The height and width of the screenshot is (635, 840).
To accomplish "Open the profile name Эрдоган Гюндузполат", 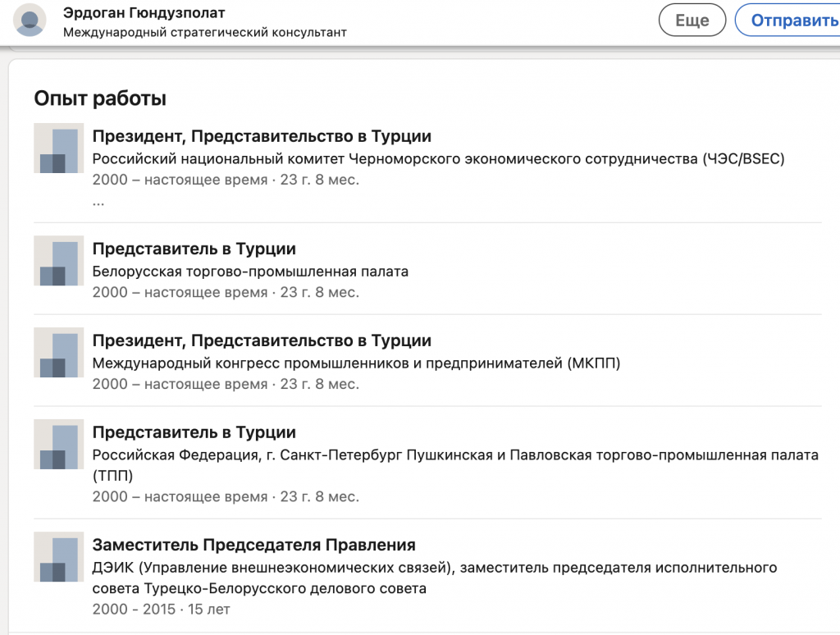I will 144,13.
